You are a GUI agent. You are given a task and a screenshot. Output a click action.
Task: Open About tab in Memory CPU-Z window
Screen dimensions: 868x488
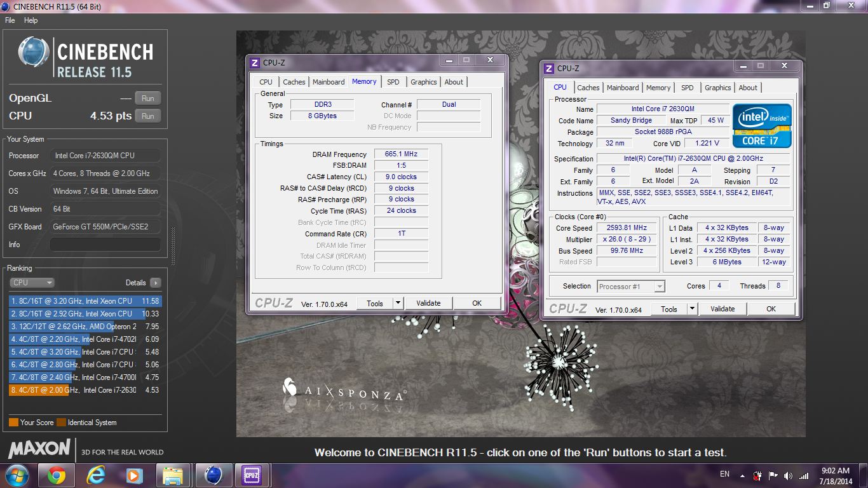[454, 82]
